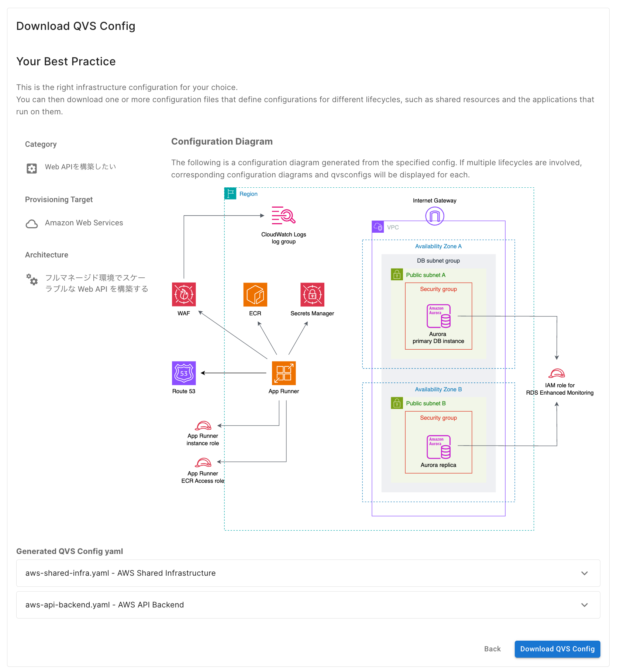Click the WAF icon in the diagram
Image resolution: width=617 pixels, height=672 pixels.
tap(184, 294)
